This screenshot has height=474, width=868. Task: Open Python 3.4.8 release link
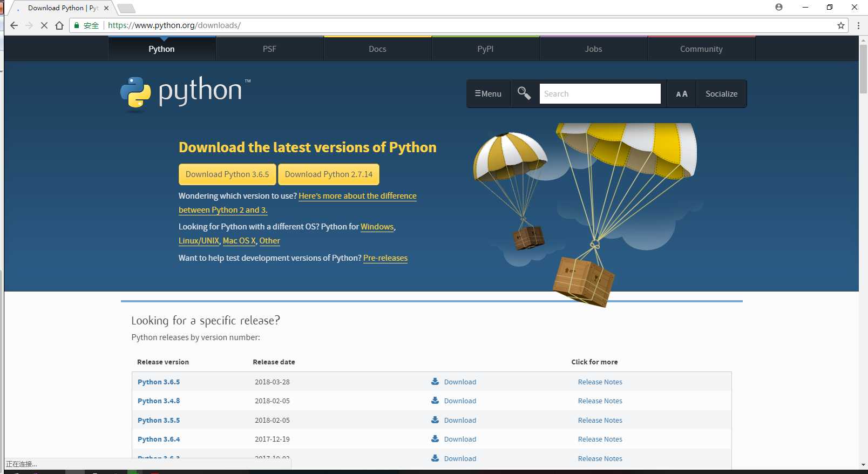point(159,401)
